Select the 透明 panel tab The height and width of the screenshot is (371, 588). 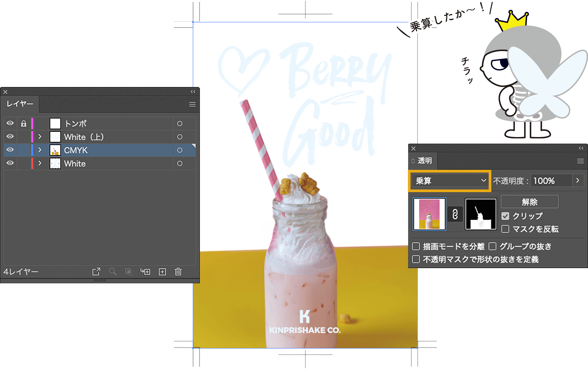click(x=424, y=161)
